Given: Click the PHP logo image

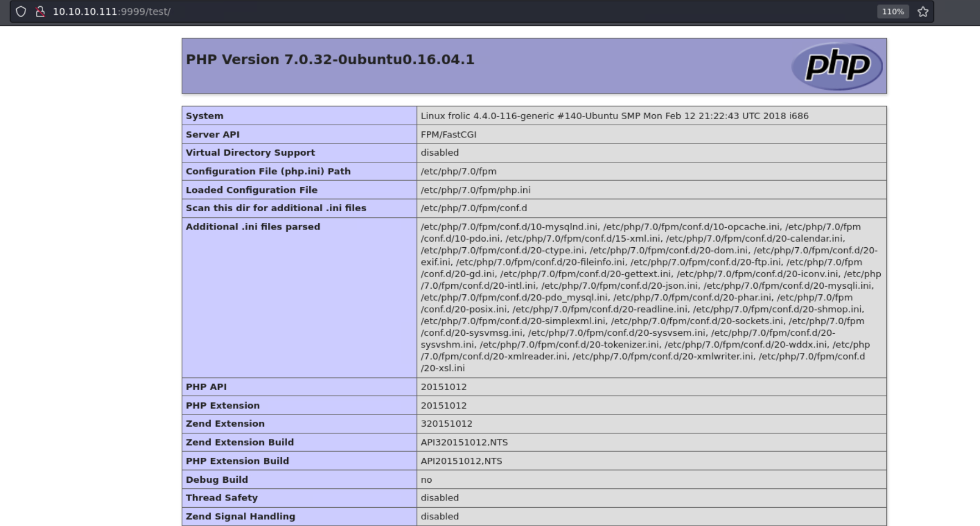Looking at the screenshot, I should coord(837,66).
